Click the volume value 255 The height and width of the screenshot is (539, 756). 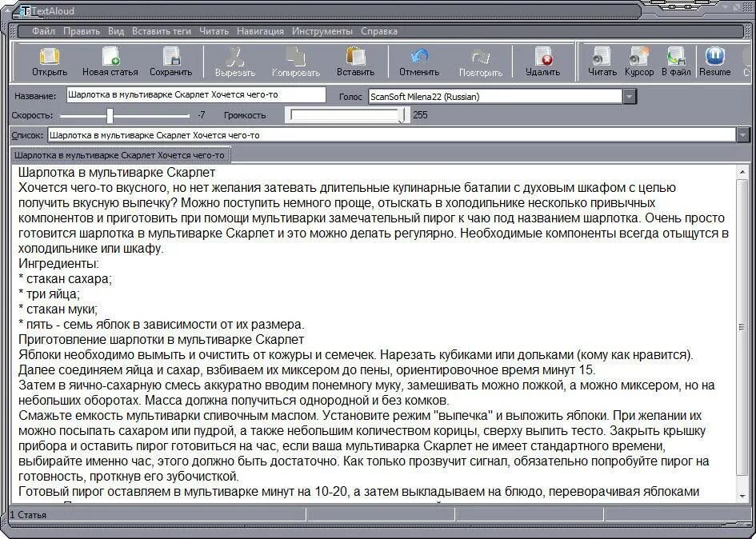tap(421, 115)
